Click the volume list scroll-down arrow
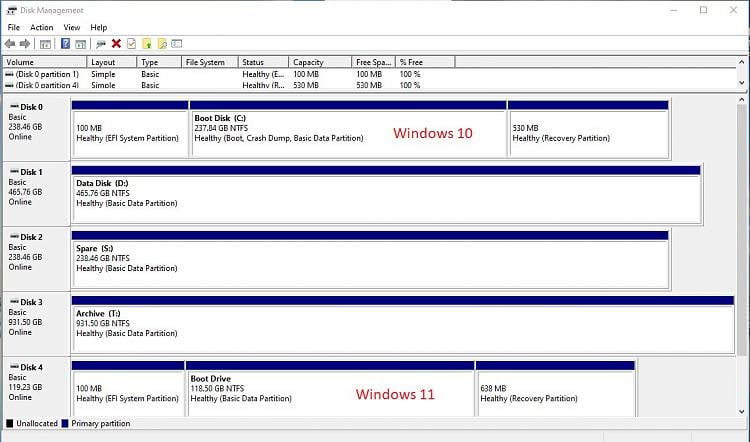The image size is (750, 442). coord(741,83)
